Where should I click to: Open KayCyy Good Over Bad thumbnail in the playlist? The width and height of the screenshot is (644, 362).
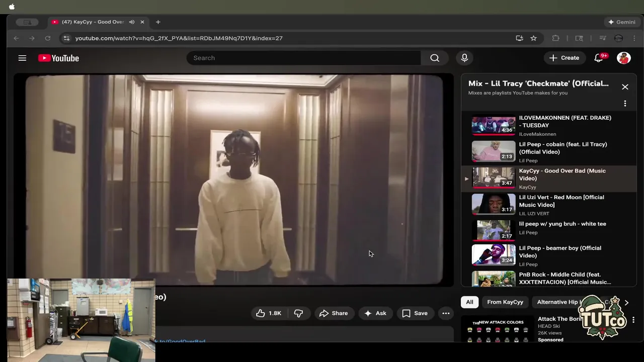click(x=494, y=178)
